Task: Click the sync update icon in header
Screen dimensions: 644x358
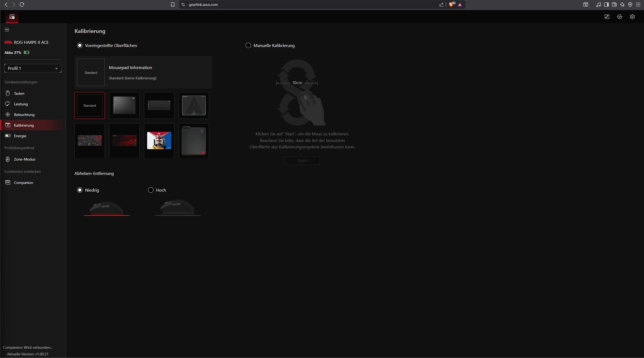Action: 619,17
